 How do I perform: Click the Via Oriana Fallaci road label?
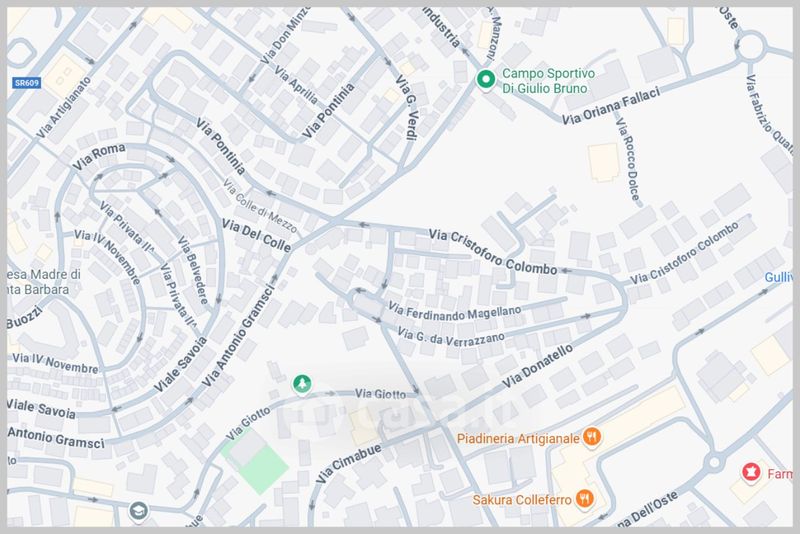pyautogui.click(x=611, y=105)
